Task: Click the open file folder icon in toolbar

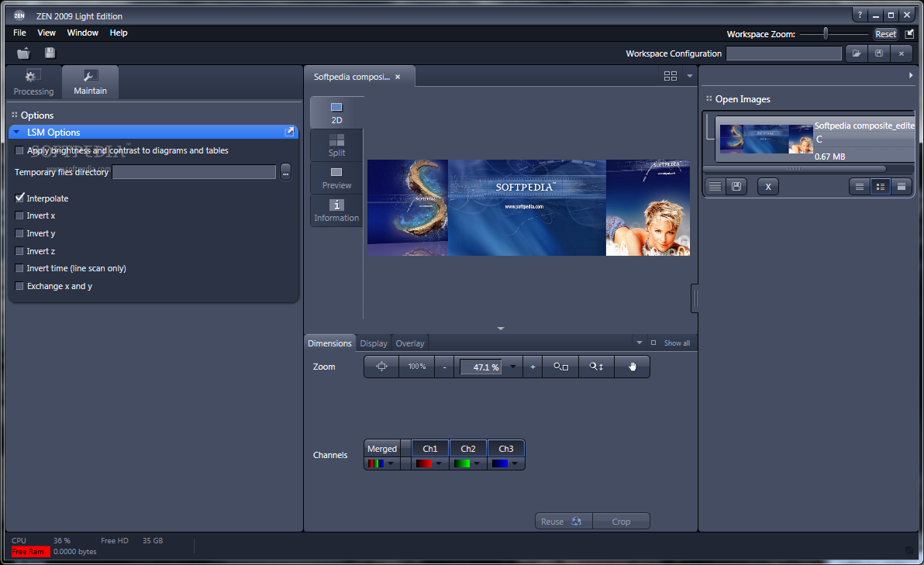Action: point(23,53)
